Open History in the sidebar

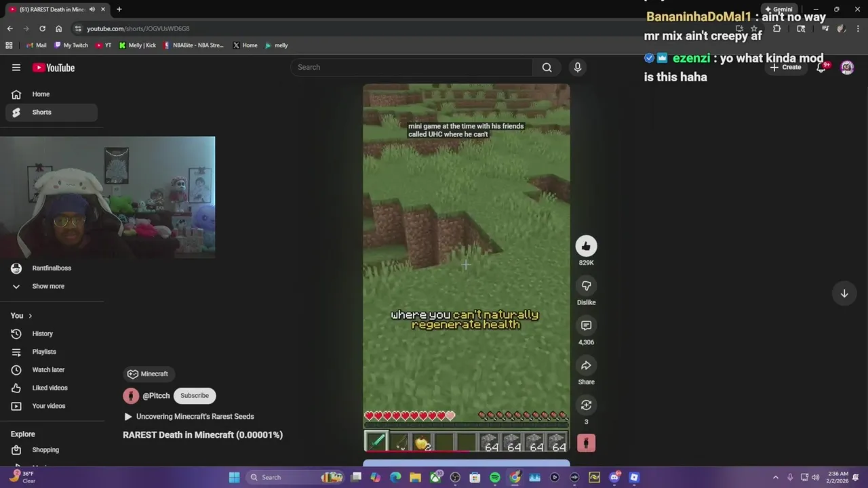[52, 333]
